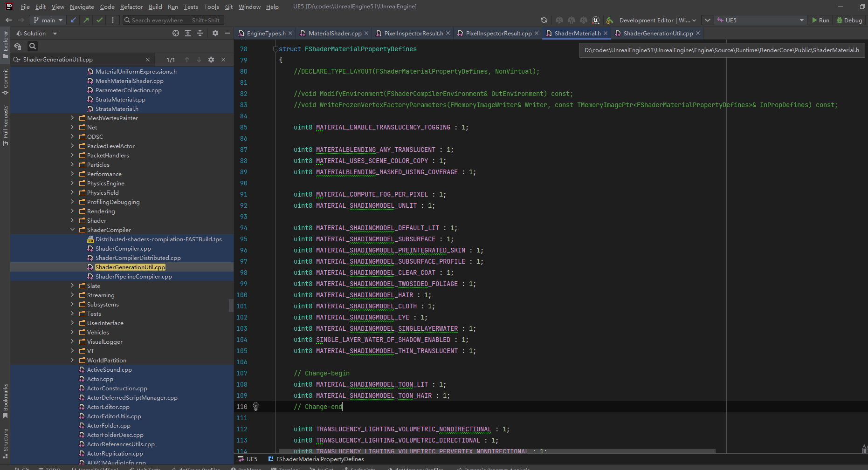This screenshot has height=470, width=868.
Task: Open the Development Editor configuration dropdown
Action: [656, 20]
